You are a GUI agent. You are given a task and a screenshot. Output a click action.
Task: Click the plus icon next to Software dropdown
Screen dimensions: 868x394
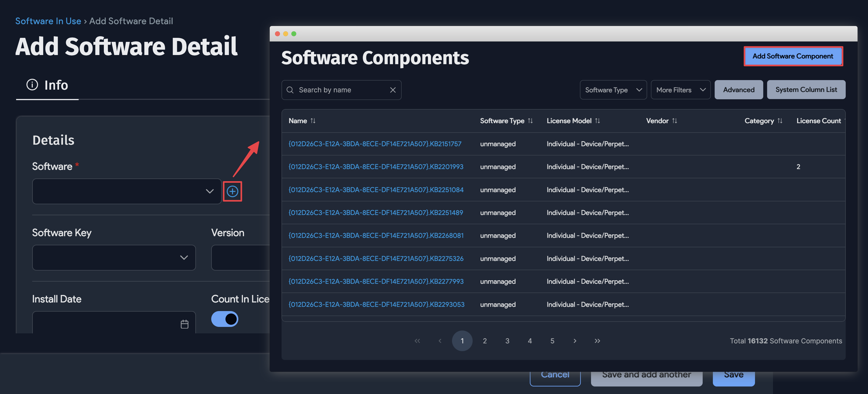pyautogui.click(x=232, y=191)
